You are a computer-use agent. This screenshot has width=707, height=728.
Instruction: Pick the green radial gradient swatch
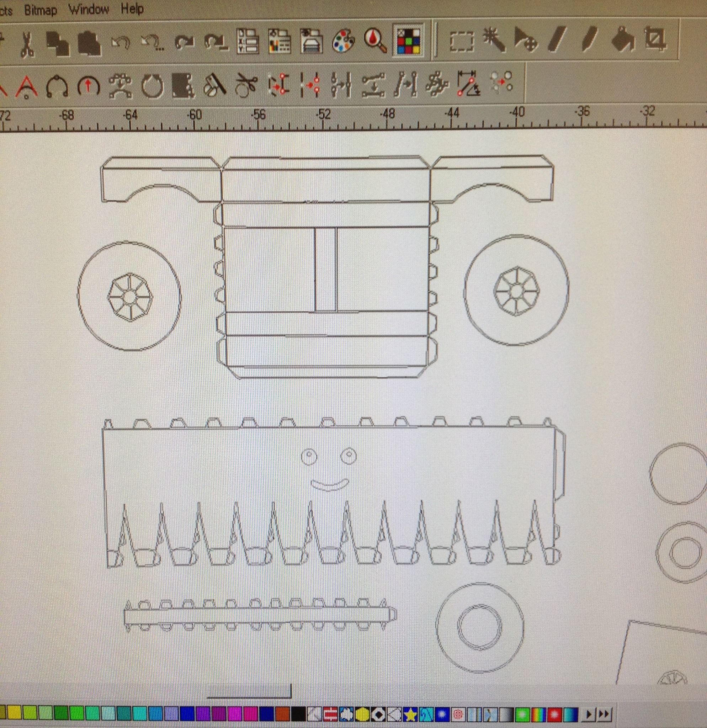click(522, 714)
